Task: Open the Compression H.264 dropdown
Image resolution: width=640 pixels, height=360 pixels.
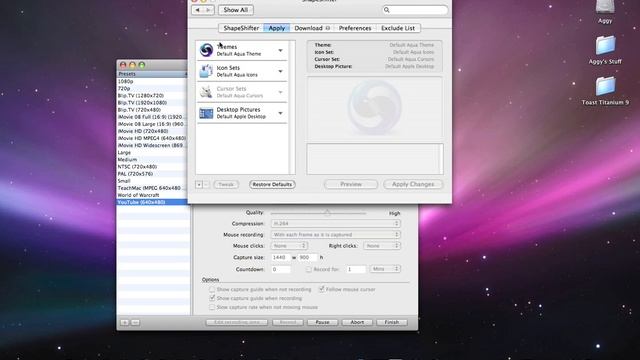Action: pyautogui.click(x=336, y=224)
